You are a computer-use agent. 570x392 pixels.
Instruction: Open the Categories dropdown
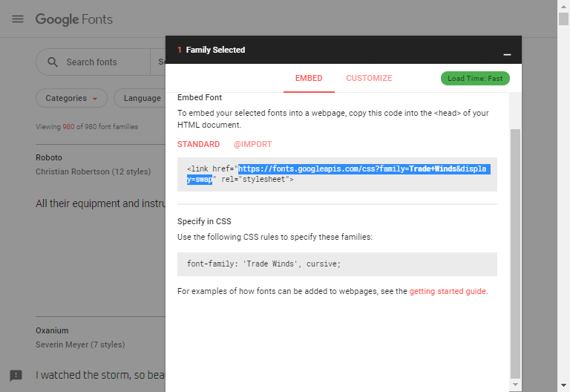71,98
